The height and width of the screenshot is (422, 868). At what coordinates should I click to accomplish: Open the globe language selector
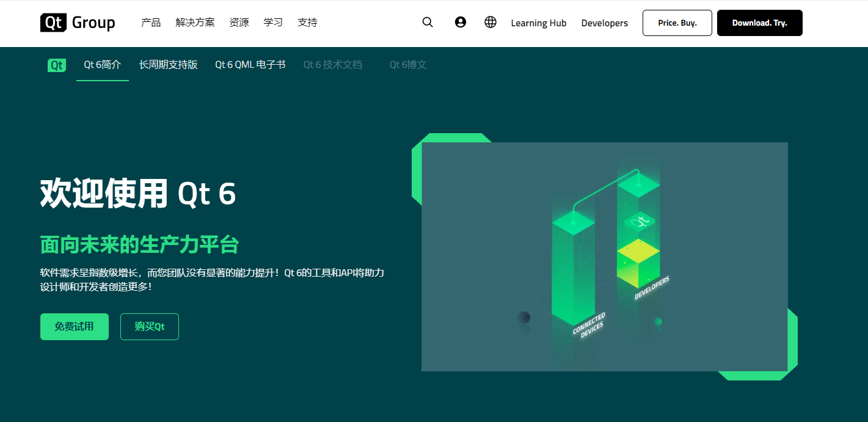coord(491,22)
